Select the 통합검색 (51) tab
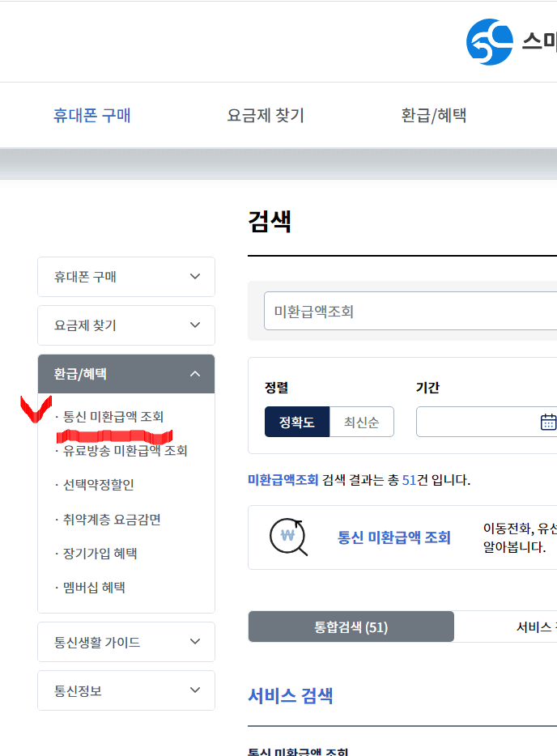This screenshot has height=756, width=557. [350, 626]
